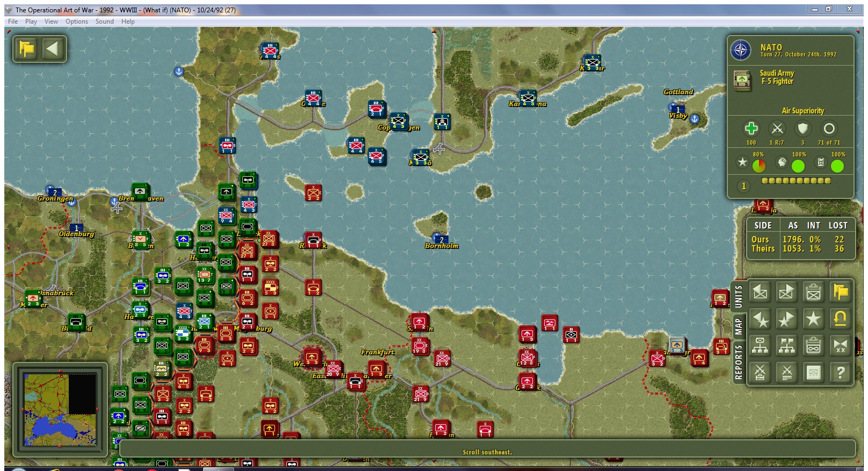Click the Bornholm city label on map

(x=442, y=246)
